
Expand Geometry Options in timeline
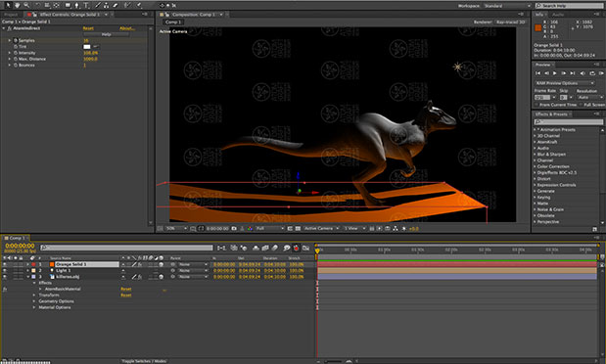(34, 301)
